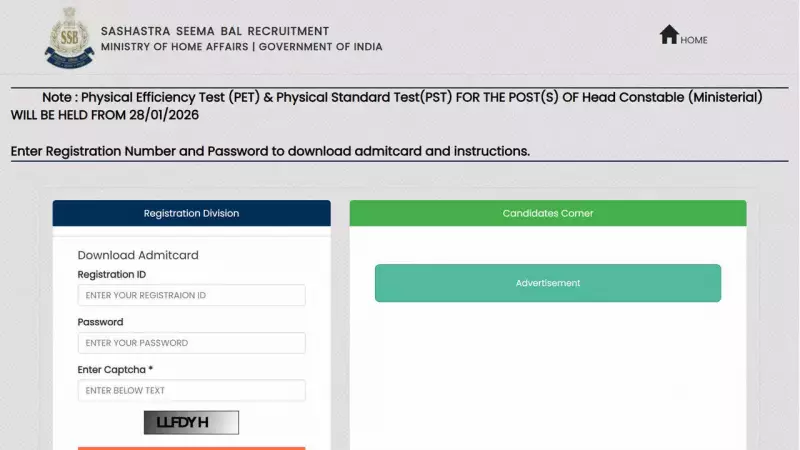Image resolution: width=800 pixels, height=450 pixels.
Task: Click the Password field label
Action: pos(100,322)
